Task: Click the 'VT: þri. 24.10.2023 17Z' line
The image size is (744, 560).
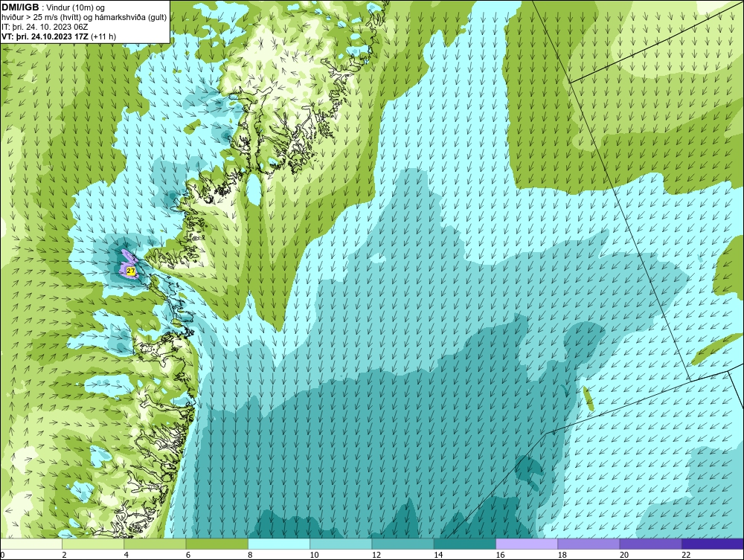Action: tap(45, 36)
